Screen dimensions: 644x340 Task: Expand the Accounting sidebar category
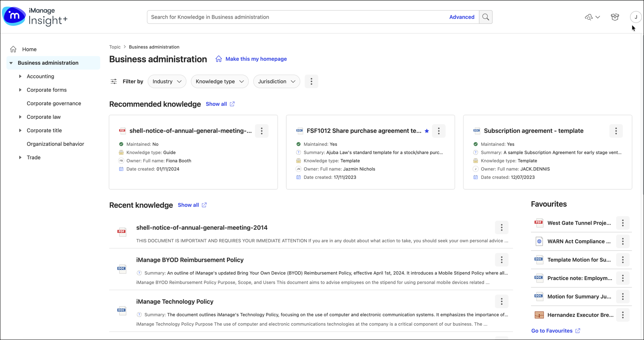[x=20, y=76]
